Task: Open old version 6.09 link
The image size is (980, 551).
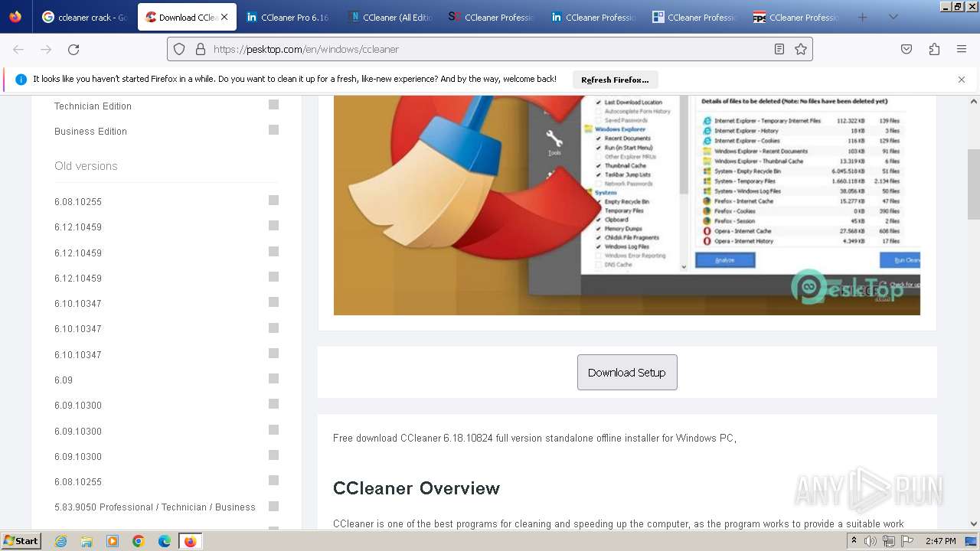Action: pos(64,380)
